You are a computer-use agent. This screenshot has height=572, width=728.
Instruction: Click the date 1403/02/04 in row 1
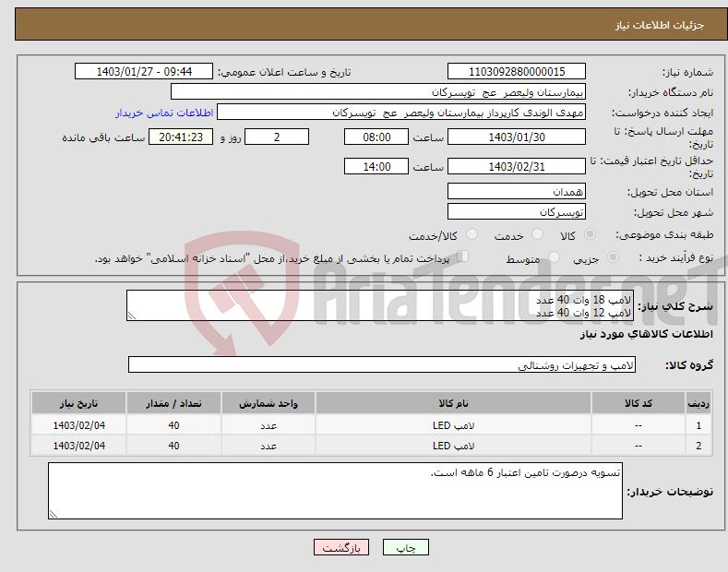[x=79, y=425]
